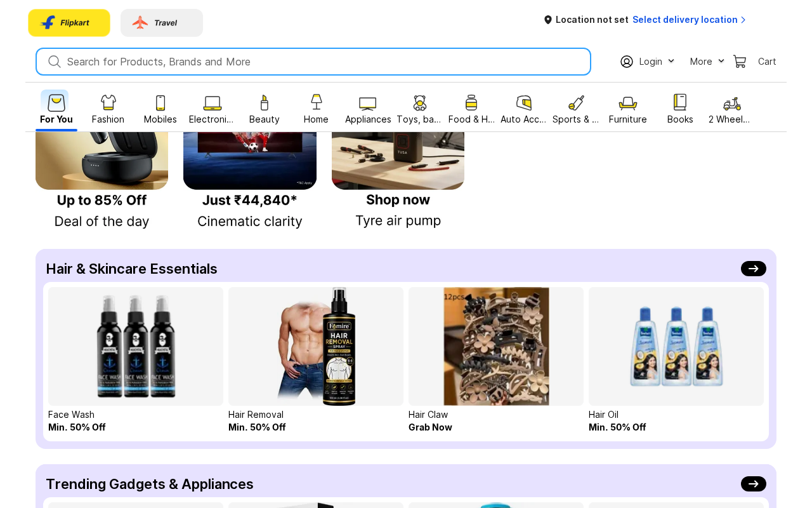Select the For You tab label
The width and height of the screenshot is (812, 508).
coord(56,119)
